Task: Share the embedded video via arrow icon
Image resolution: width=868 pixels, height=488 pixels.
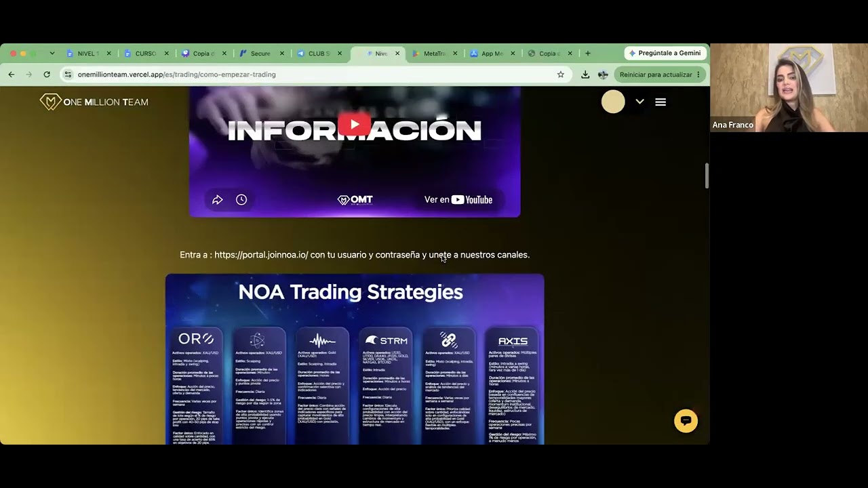Action: 218,199
